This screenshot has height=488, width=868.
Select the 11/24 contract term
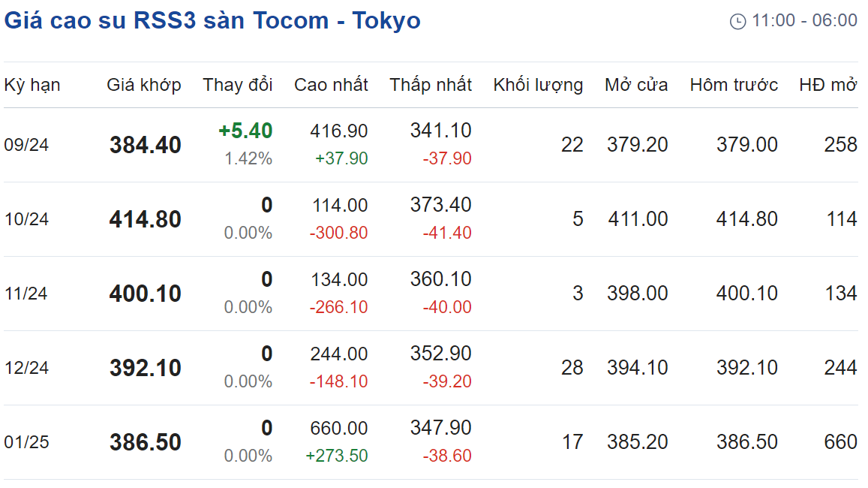(x=26, y=294)
